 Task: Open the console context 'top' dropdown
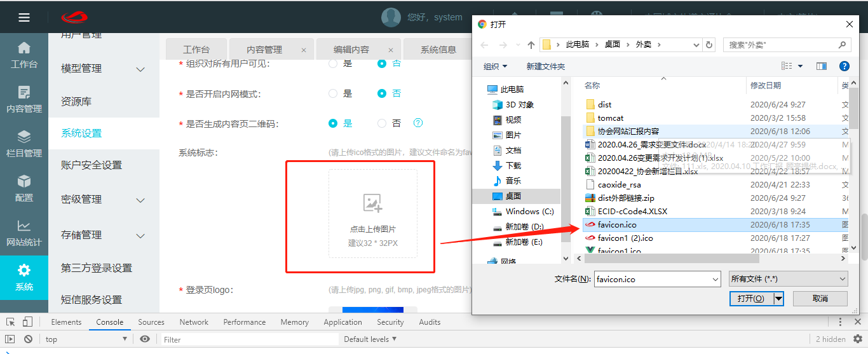86,339
